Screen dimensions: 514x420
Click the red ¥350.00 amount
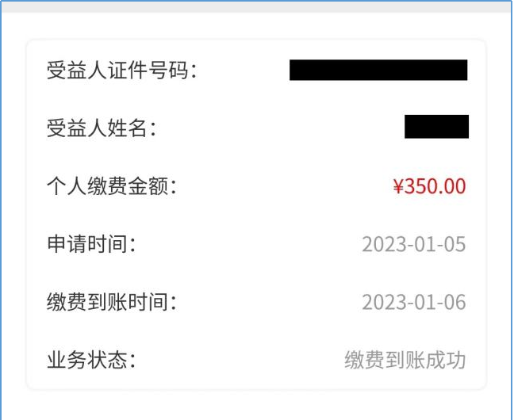429,186
